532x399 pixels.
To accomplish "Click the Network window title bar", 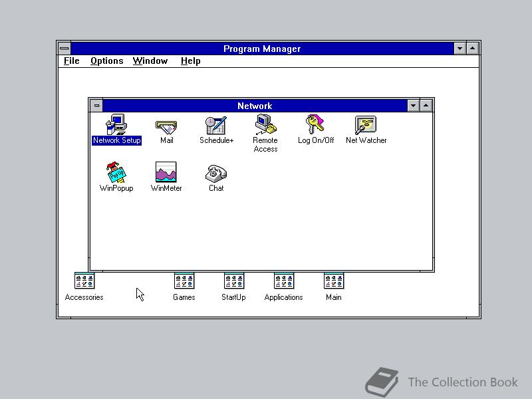I will 255,106.
